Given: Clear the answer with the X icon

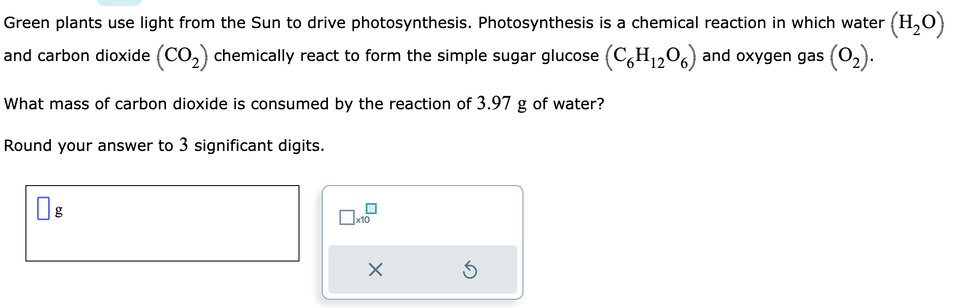Looking at the screenshot, I should tap(375, 270).
